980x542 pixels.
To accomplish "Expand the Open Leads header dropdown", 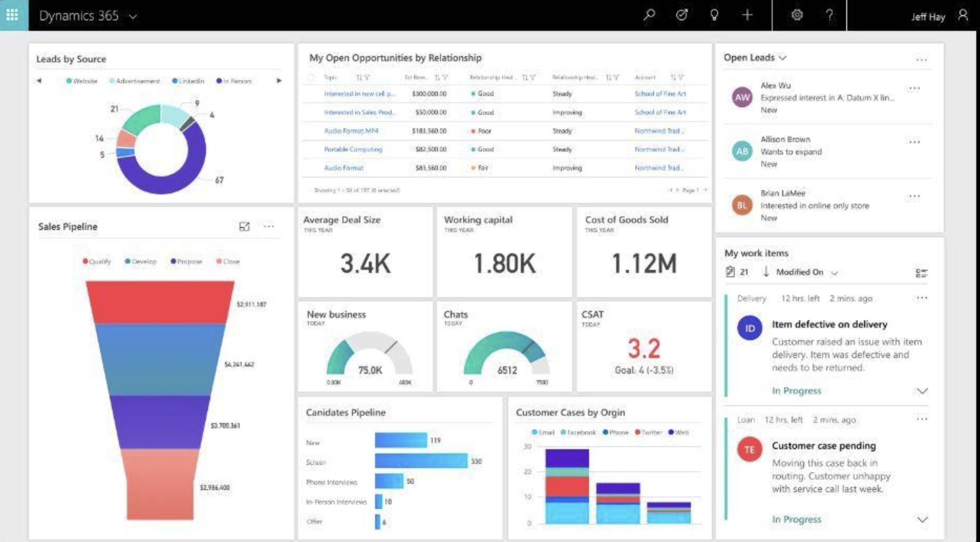I will tap(784, 58).
